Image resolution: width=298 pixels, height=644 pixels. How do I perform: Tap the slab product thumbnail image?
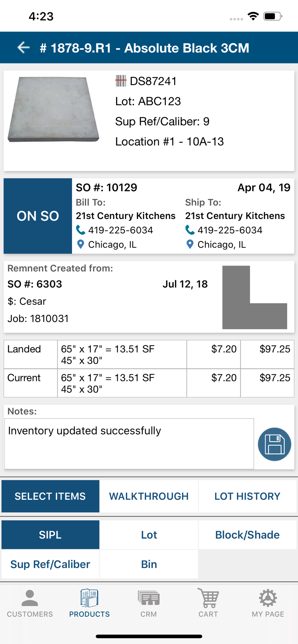click(x=54, y=109)
